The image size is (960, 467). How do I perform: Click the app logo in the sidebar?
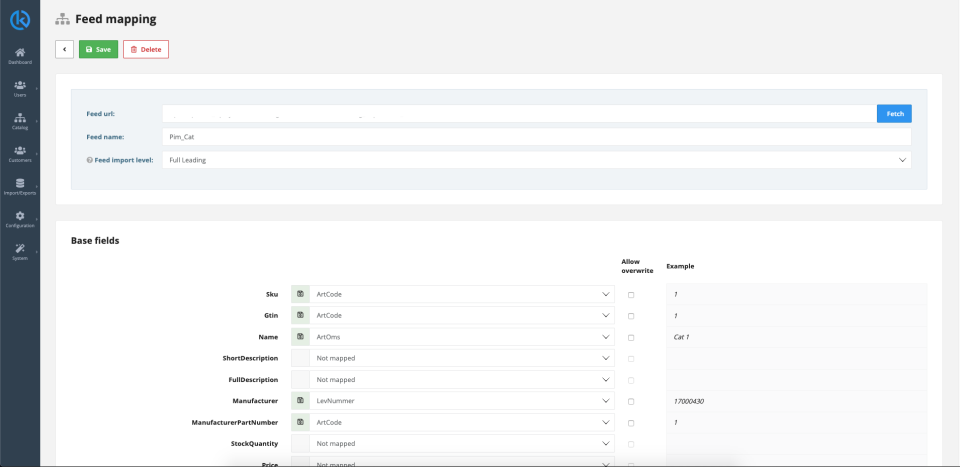point(20,20)
